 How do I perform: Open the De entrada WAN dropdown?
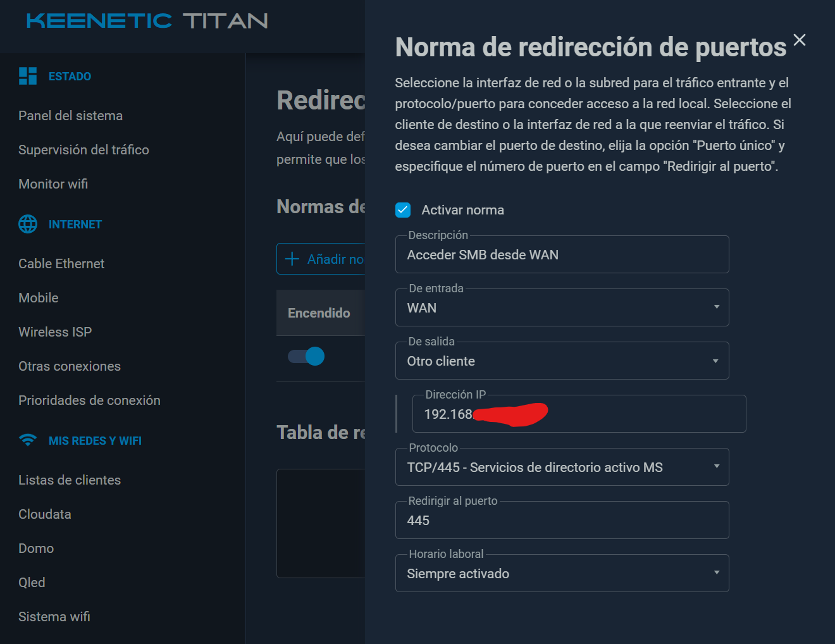562,307
